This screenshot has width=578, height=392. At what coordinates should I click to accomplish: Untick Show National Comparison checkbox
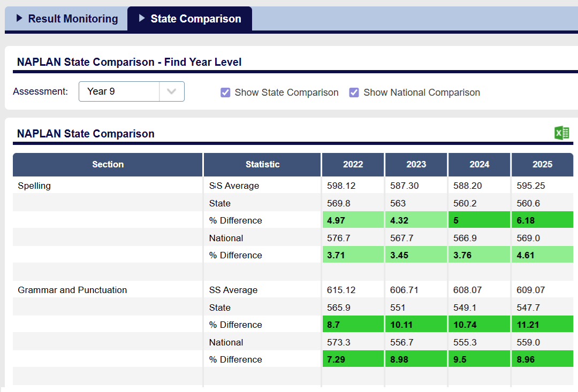(354, 93)
